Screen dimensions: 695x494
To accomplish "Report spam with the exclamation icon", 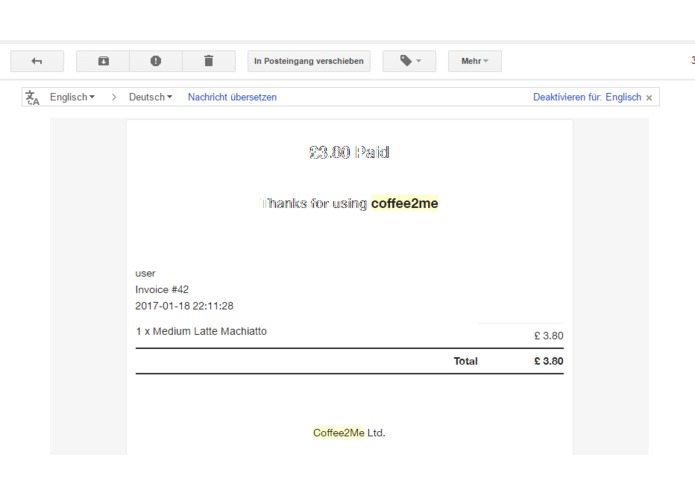I will tap(156, 61).
